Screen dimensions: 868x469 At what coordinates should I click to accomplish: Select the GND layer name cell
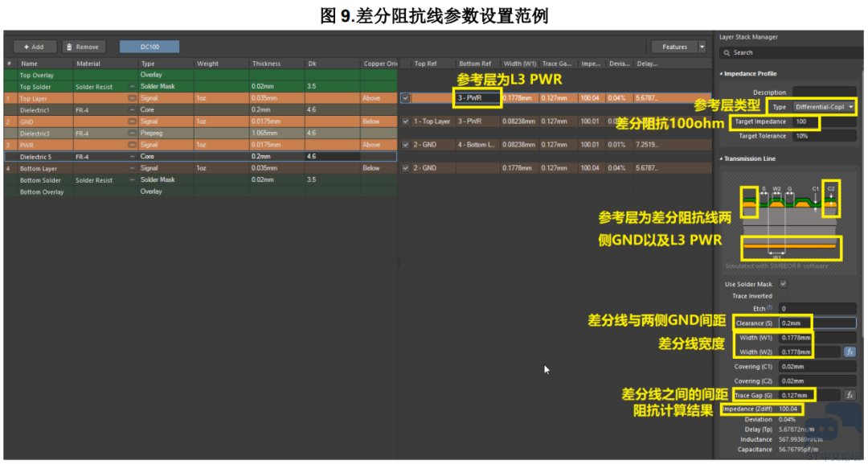[27, 122]
